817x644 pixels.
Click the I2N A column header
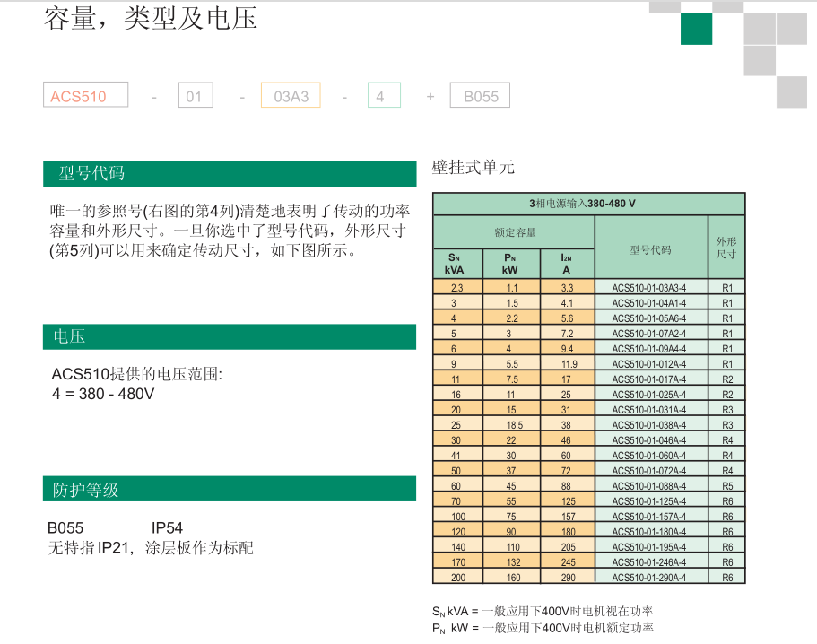pyautogui.click(x=568, y=264)
